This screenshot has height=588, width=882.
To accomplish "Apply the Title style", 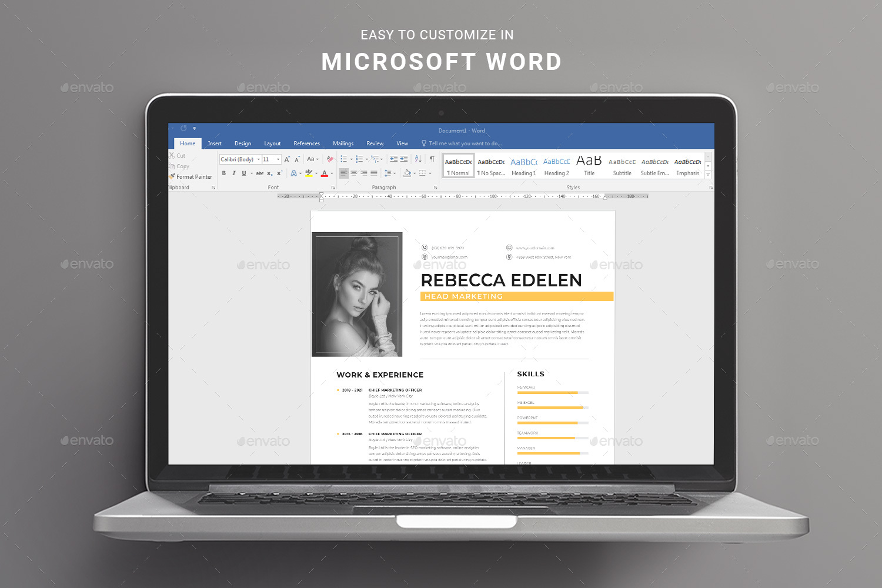I will [589, 166].
